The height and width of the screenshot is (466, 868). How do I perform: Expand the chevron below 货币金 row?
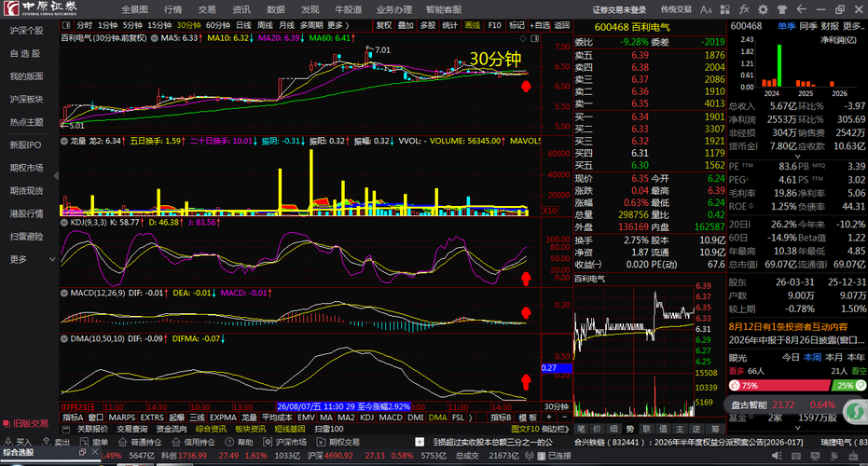797,157
